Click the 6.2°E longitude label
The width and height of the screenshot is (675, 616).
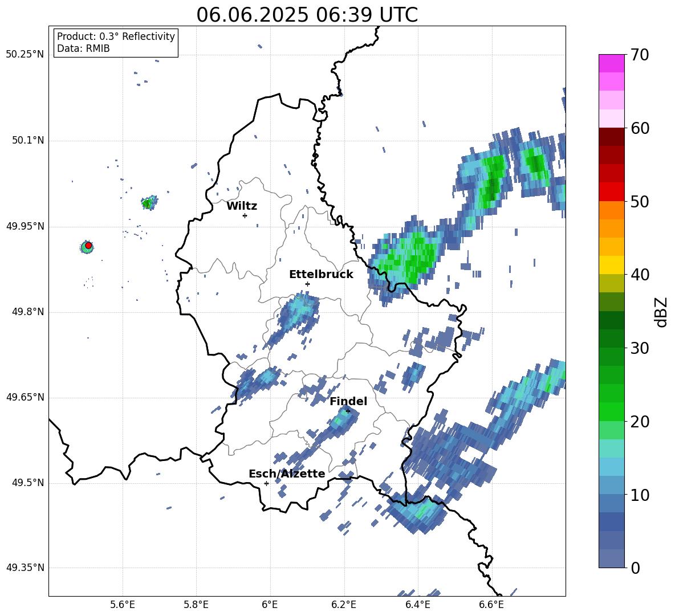click(x=344, y=605)
